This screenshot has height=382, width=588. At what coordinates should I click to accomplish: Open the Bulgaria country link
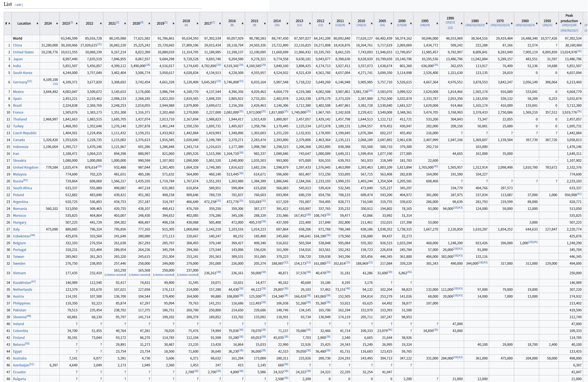tap(19, 379)
